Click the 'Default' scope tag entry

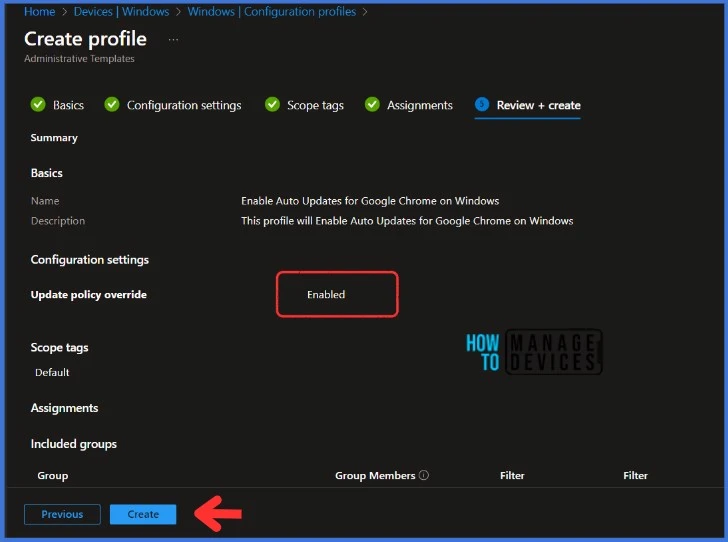[52, 372]
